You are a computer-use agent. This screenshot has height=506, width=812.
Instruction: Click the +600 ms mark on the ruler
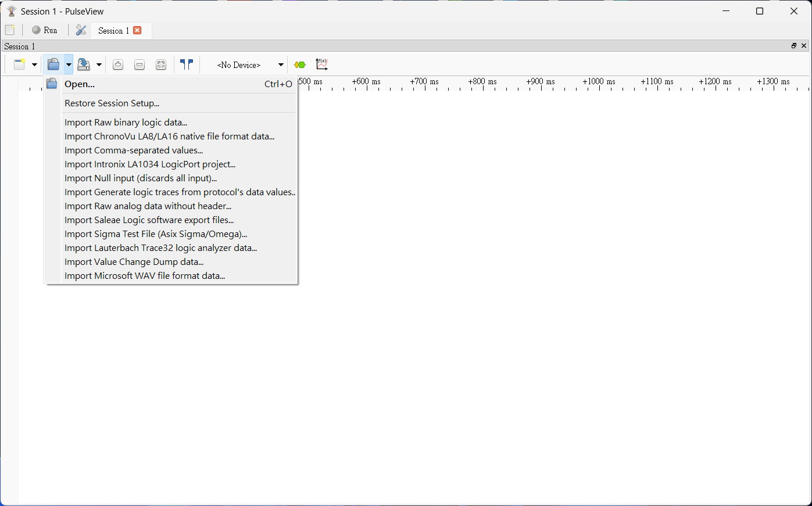pyautogui.click(x=366, y=82)
